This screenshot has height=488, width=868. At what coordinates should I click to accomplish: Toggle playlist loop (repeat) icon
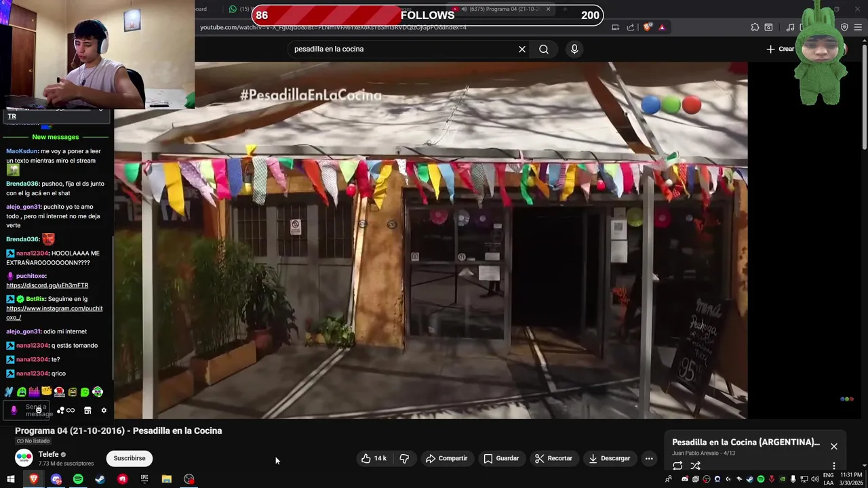[x=677, y=466]
